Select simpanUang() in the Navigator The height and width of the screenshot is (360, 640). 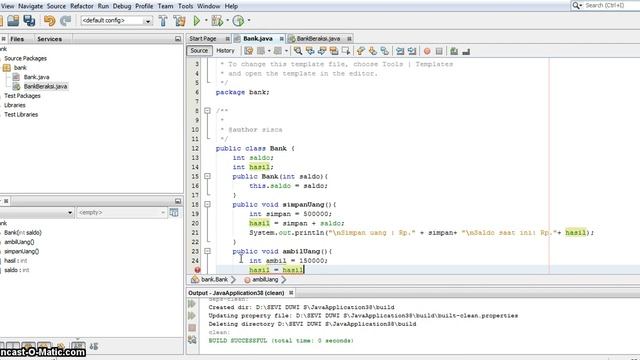[22, 251]
